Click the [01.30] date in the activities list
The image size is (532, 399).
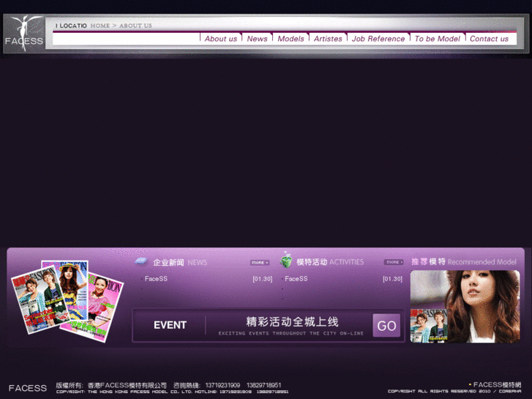[x=392, y=279]
